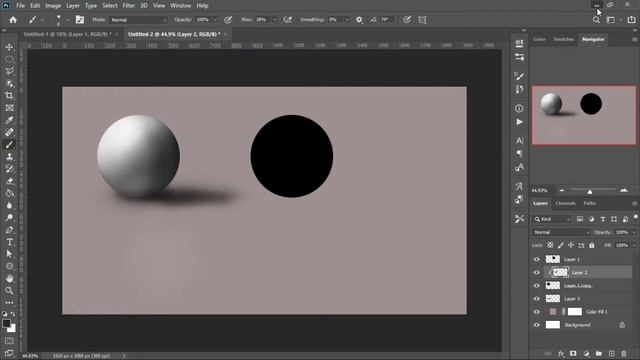Open the Layers panel menu button

[634, 203]
